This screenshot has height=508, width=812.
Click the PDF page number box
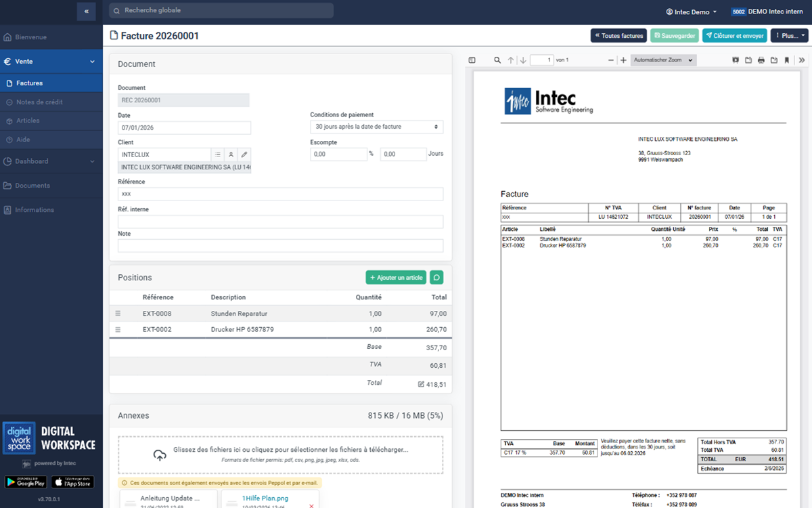[541, 60]
